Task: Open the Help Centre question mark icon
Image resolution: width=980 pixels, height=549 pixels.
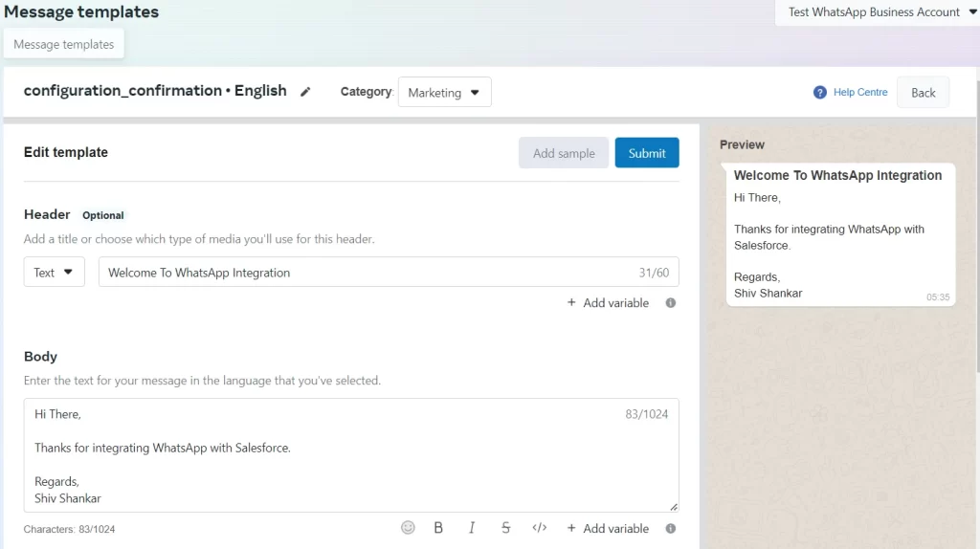Action: 820,93
